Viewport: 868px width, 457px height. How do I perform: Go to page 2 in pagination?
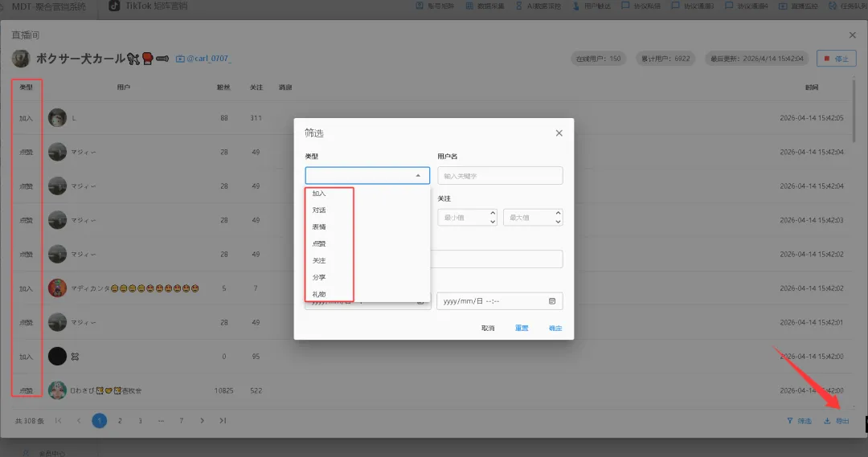[x=120, y=421]
